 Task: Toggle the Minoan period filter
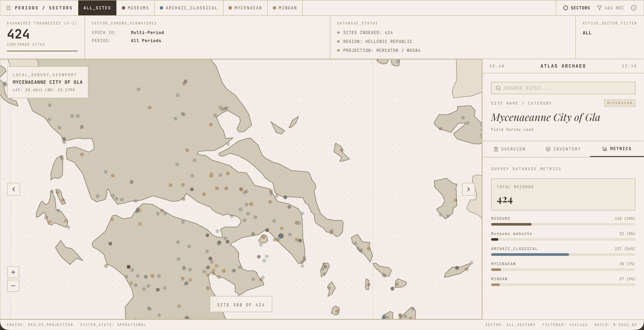285,8
